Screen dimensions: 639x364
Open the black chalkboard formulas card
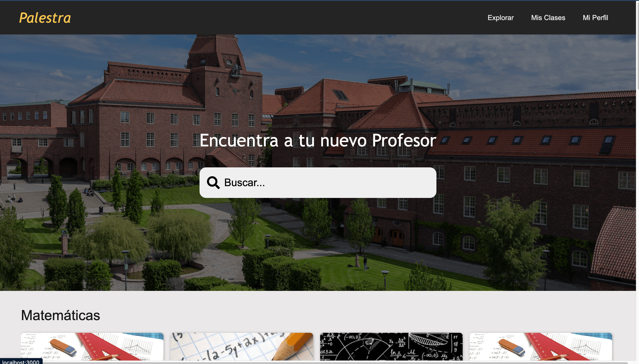[391, 347]
